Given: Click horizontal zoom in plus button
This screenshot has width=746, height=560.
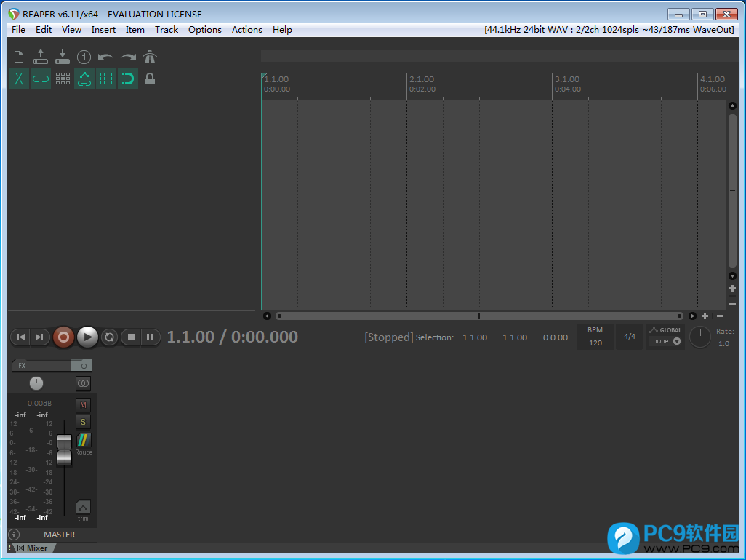Looking at the screenshot, I should (705, 316).
